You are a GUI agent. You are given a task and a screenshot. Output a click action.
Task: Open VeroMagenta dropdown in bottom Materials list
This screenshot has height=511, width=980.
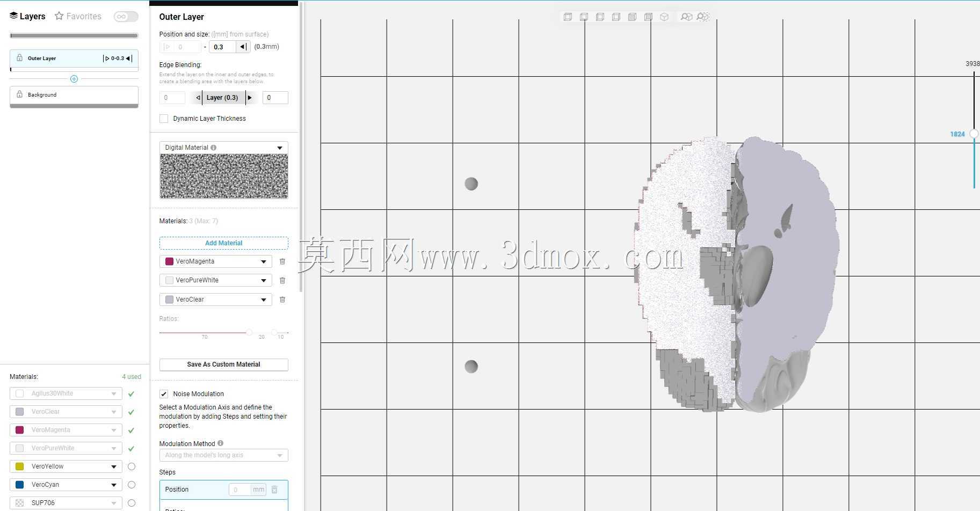point(66,430)
